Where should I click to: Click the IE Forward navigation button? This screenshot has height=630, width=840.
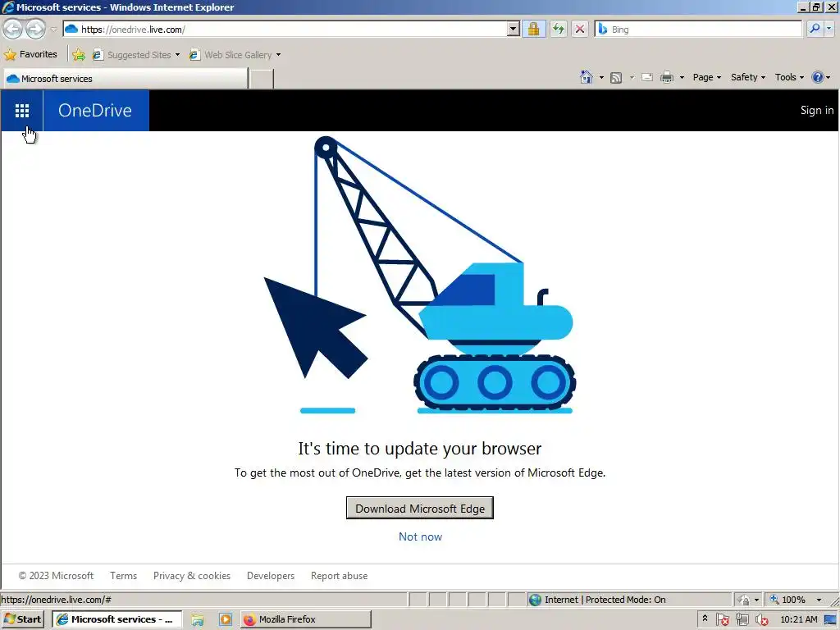point(35,29)
